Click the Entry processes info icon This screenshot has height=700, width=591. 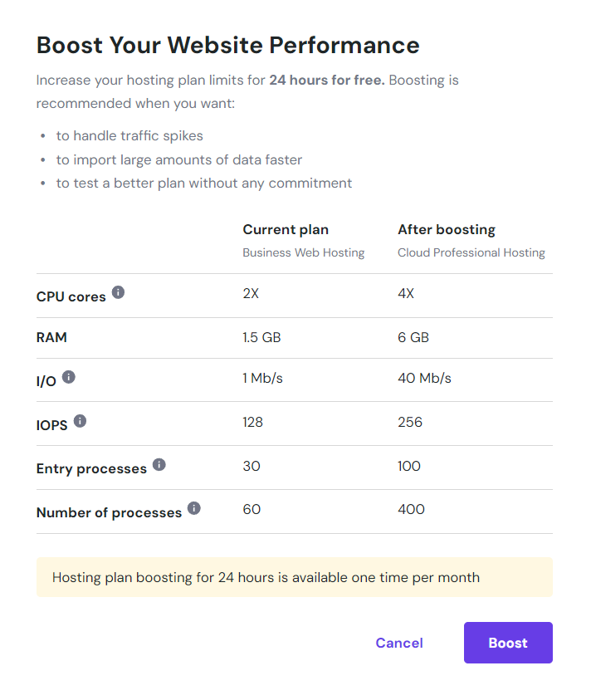pos(159,465)
